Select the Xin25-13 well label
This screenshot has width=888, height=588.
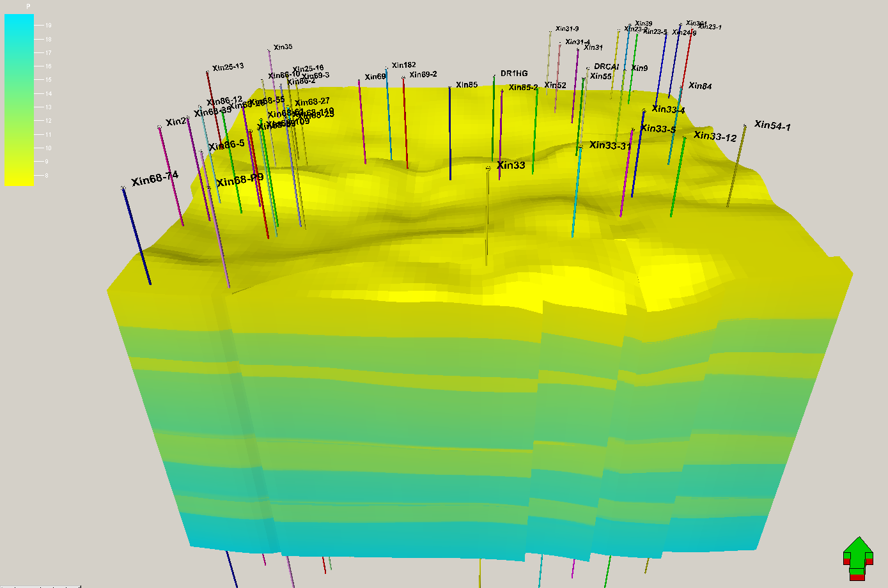tap(228, 66)
